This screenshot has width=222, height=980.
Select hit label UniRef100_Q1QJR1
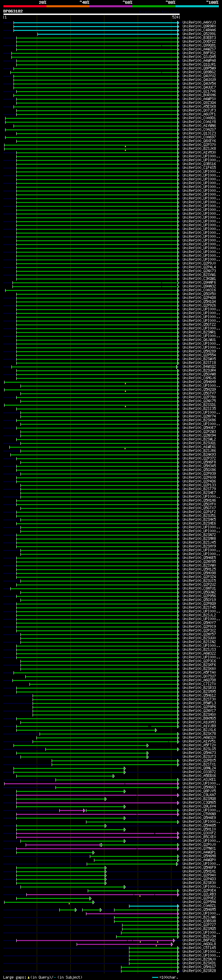pyautogui.click(x=199, y=64)
